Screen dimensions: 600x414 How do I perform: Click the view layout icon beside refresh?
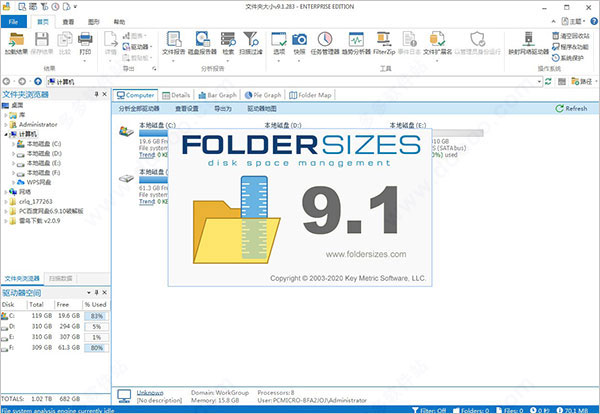tap(562, 81)
